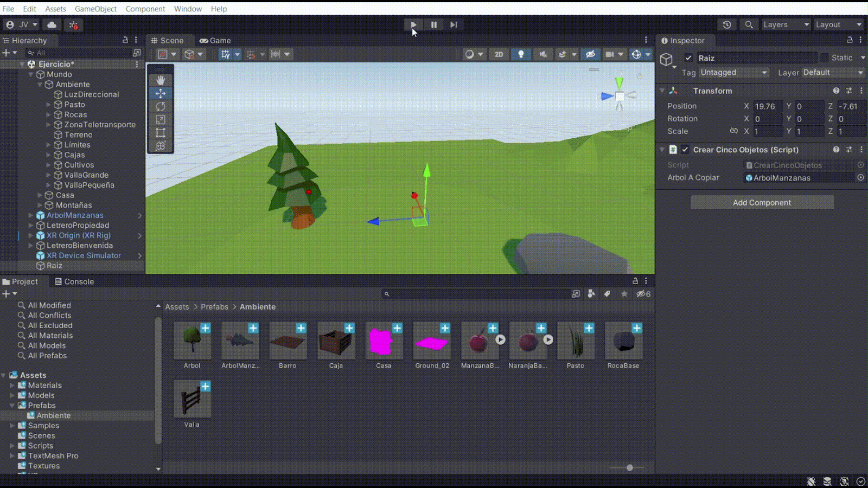Toggle the Raiz active checkbox
The width and height of the screenshot is (868, 488).
(x=688, y=58)
